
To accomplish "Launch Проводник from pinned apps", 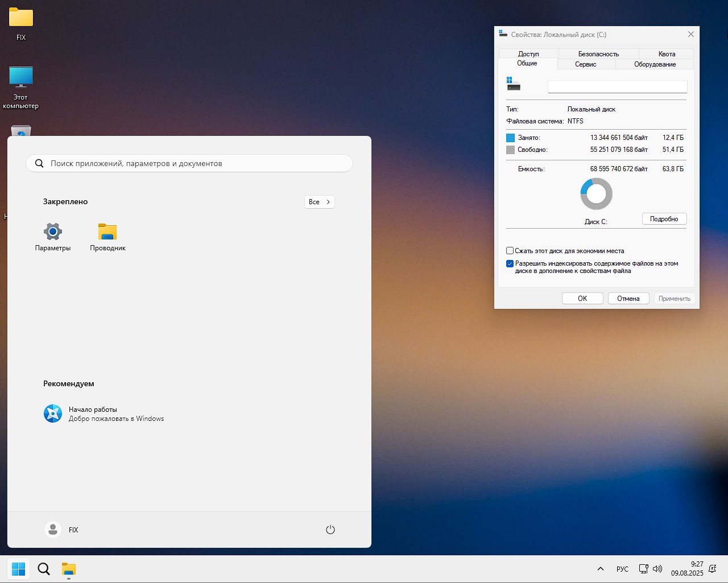I will point(107,237).
